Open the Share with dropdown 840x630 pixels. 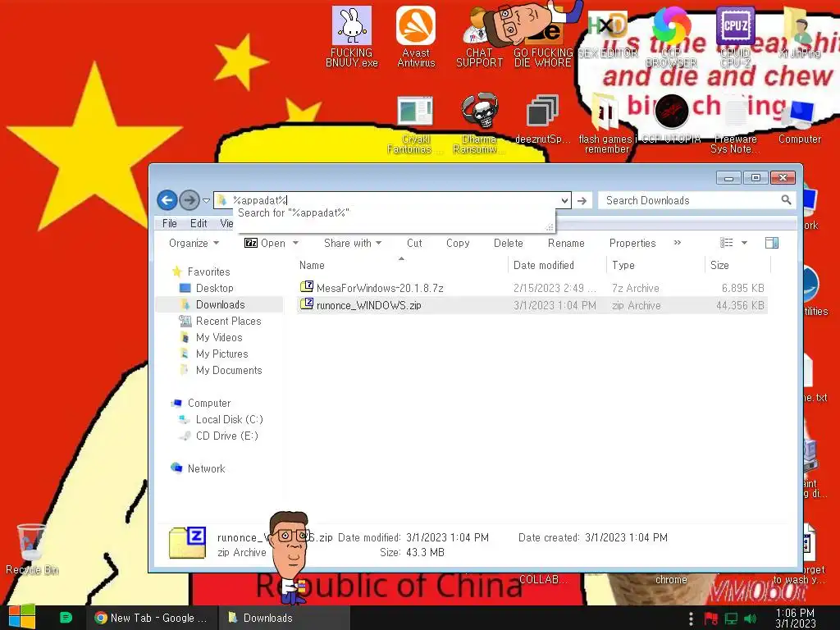pos(353,243)
